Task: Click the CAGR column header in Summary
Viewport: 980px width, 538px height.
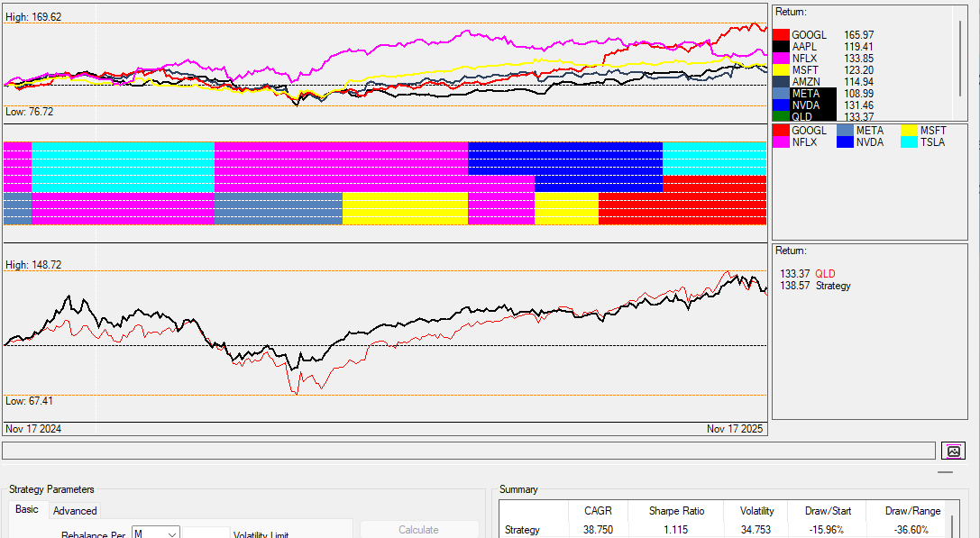Action: tap(598, 511)
